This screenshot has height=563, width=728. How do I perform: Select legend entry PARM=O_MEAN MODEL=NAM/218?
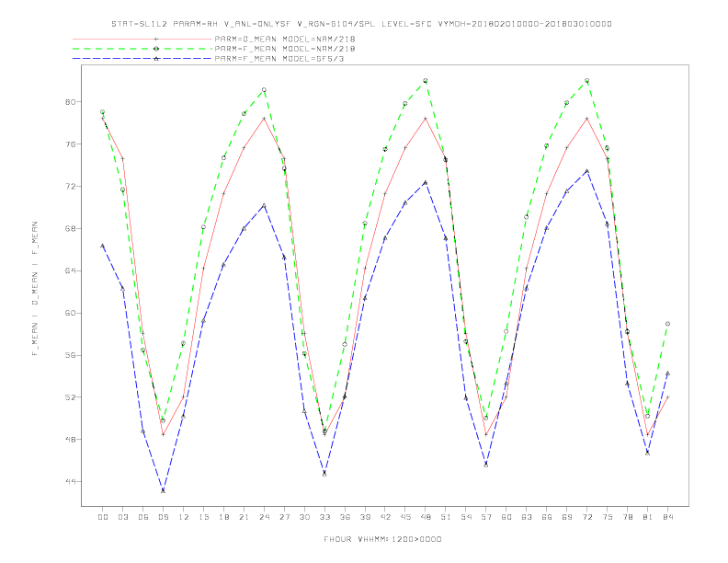285,39
